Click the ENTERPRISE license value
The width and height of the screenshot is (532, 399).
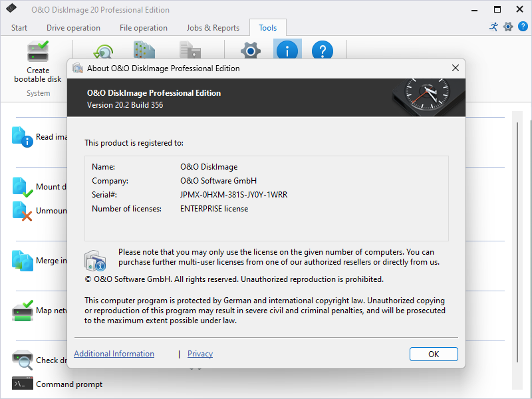[x=214, y=209]
